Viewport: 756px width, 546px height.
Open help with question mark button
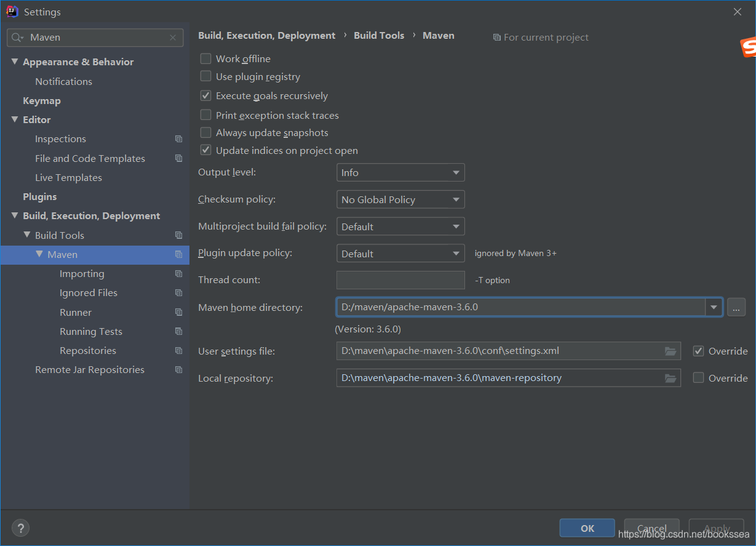point(20,528)
